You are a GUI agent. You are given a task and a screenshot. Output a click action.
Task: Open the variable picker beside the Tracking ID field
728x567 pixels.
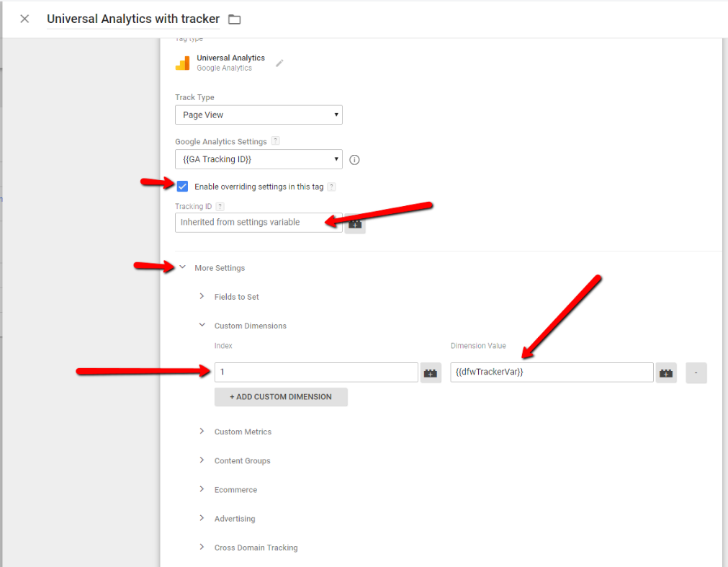(x=355, y=224)
